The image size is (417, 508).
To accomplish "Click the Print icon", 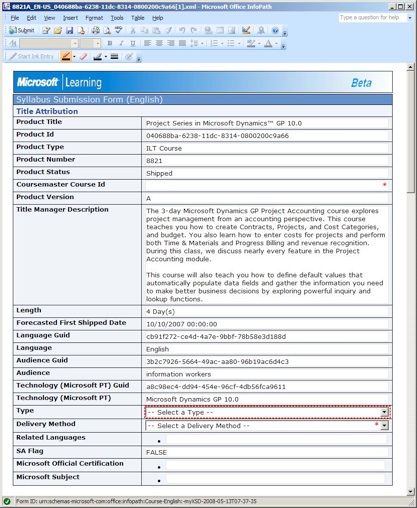I will click(96, 31).
